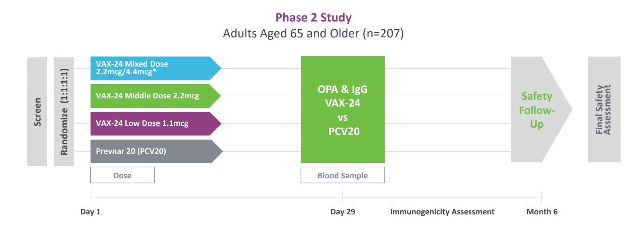The height and width of the screenshot is (232, 644).
Task: Click the Day 1 timeline label
Action: point(90,212)
